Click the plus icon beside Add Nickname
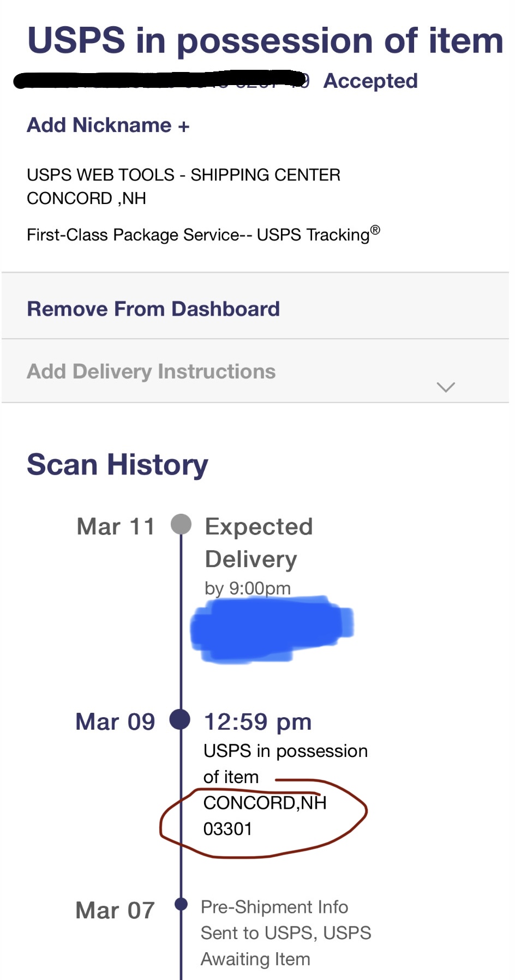This screenshot has width=515, height=980. [x=184, y=127]
